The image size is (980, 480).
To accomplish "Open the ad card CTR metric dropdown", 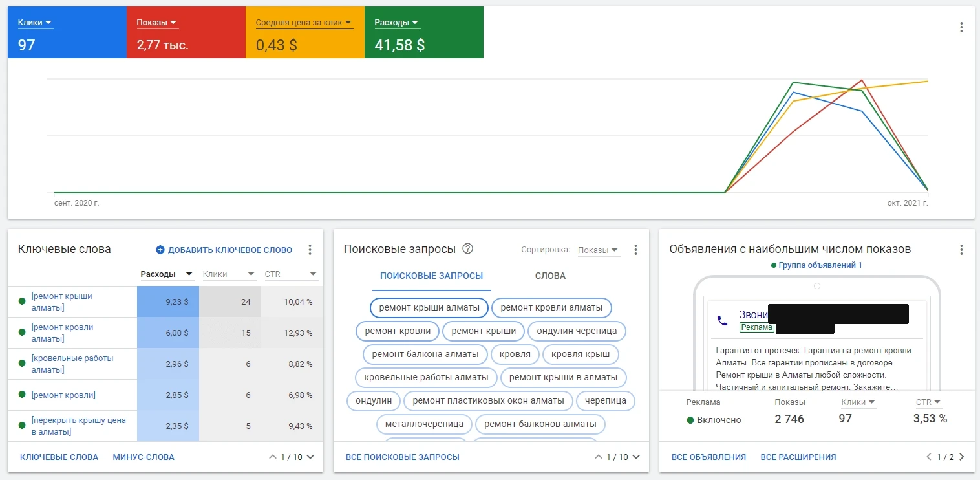I will (928, 402).
